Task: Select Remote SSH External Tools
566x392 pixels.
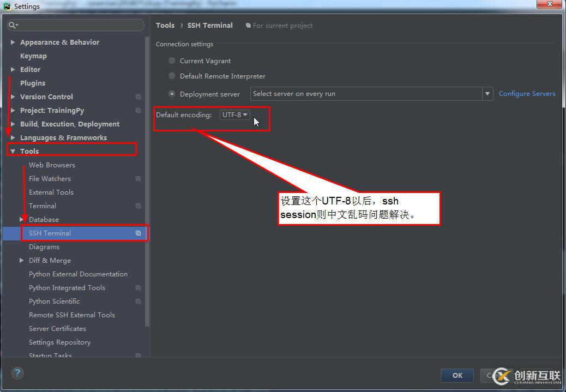Action: tap(72, 315)
